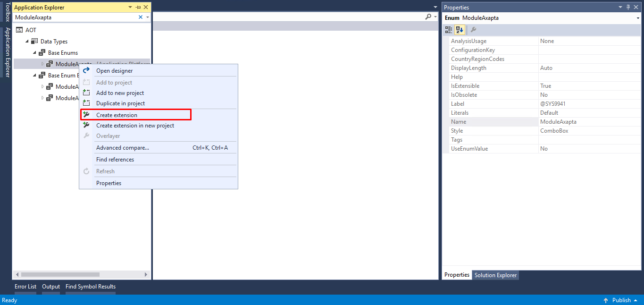This screenshot has width=644, height=305.
Task: Open the Enum ModuleAxapta object selector dropdown
Action: (x=638, y=18)
